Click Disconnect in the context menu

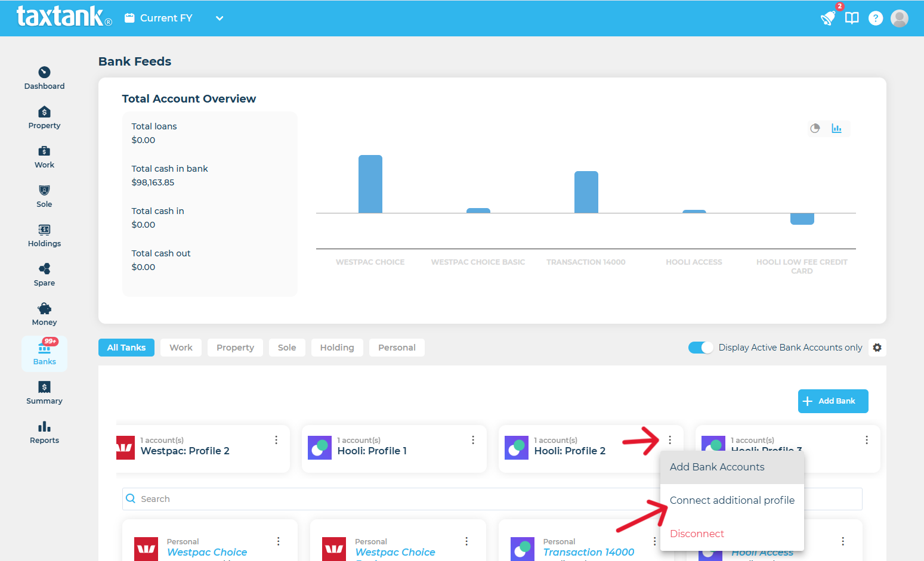pos(697,534)
